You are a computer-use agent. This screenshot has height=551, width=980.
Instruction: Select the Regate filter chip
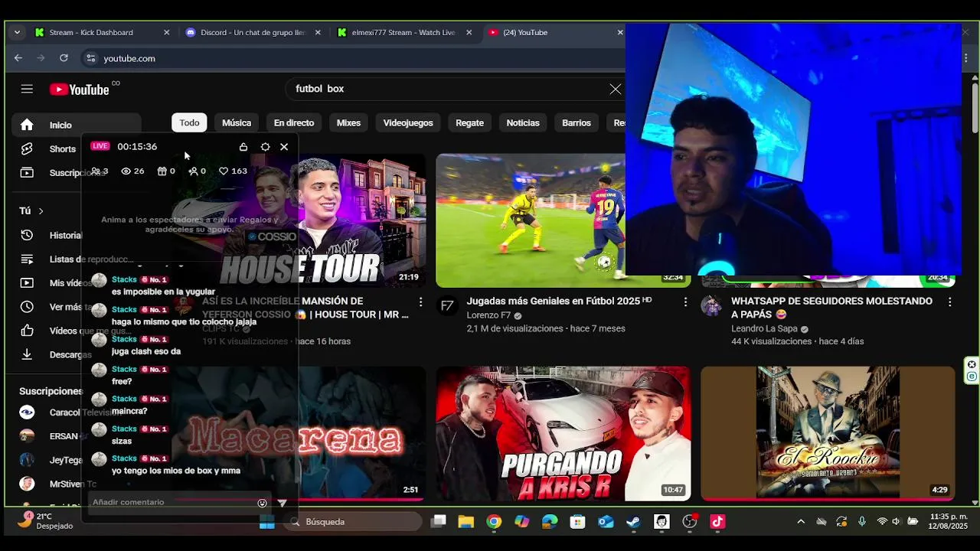click(469, 122)
